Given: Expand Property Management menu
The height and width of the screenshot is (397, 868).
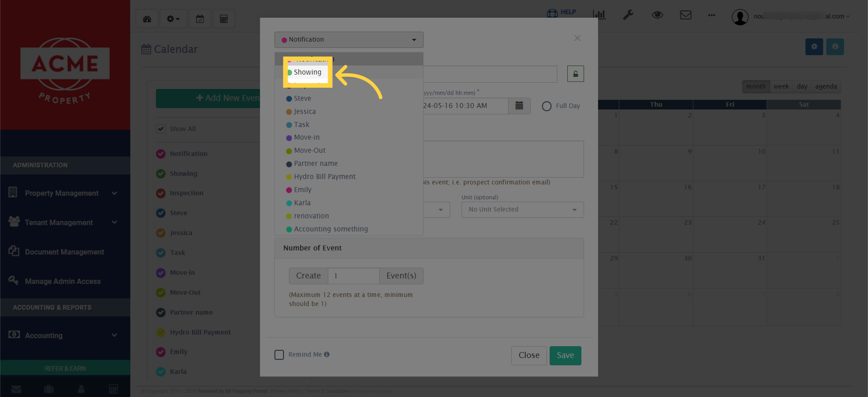Looking at the screenshot, I should tap(65, 193).
